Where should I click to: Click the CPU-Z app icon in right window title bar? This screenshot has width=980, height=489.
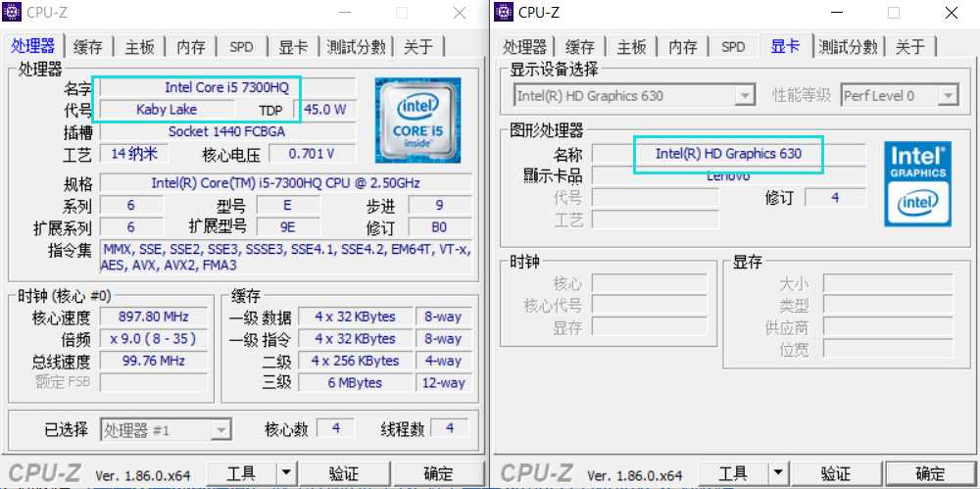click(x=504, y=12)
